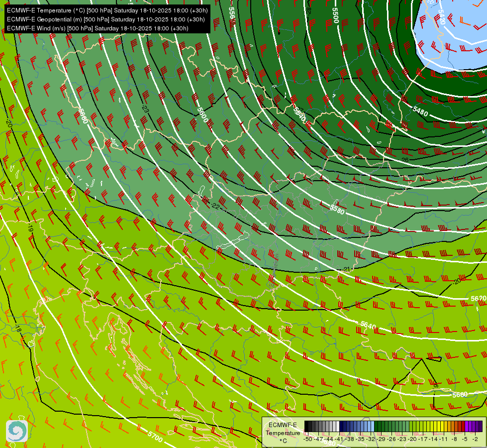Pick the red legend swatch

click(x=463, y=426)
